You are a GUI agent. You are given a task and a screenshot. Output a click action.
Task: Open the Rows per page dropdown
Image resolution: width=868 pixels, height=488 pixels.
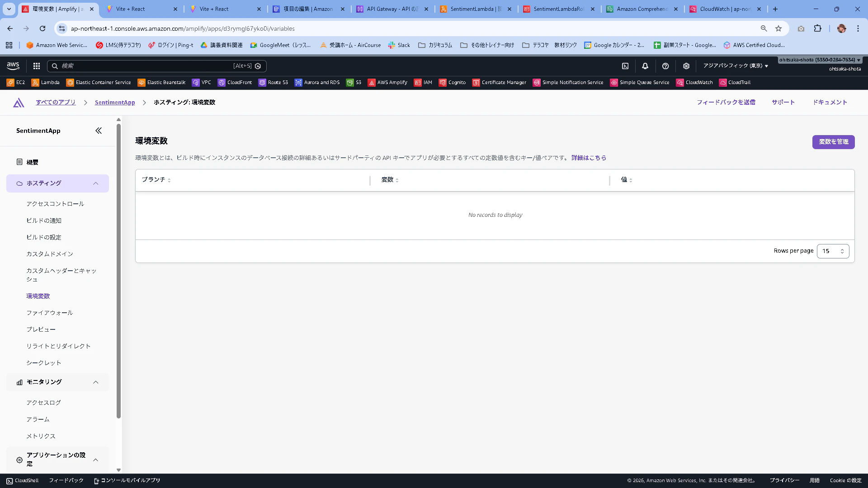833,251
